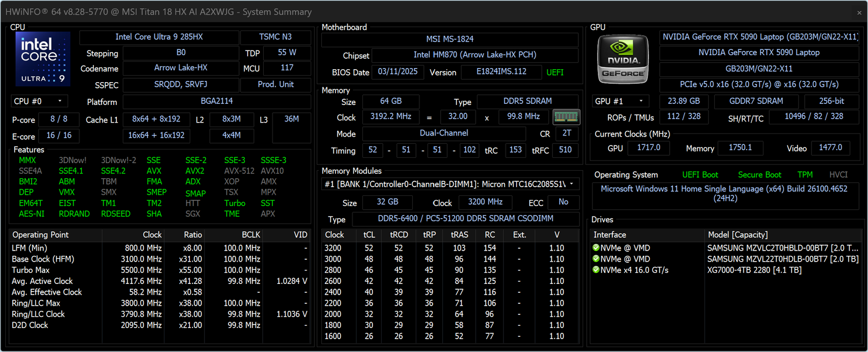
Task: Click the Prod. Unit field
Action: point(275,84)
